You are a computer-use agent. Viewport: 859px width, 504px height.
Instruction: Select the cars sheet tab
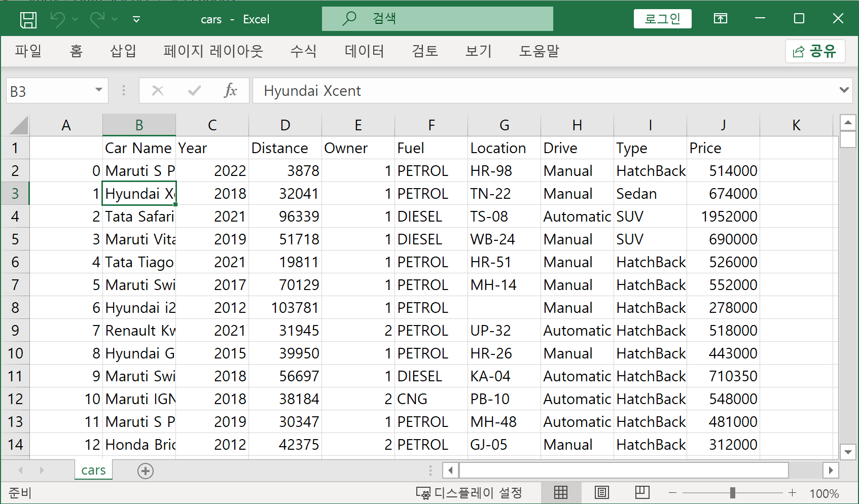click(94, 470)
